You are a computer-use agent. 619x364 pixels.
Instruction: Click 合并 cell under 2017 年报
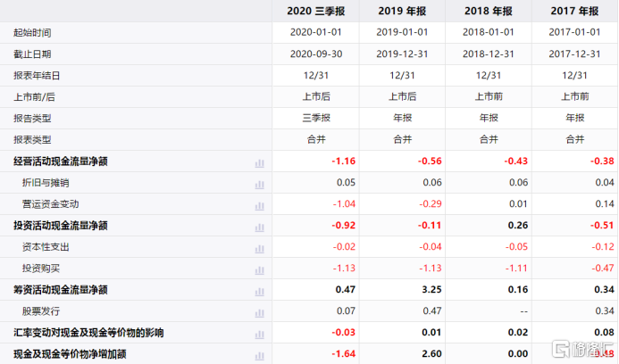click(x=575, y=139)
